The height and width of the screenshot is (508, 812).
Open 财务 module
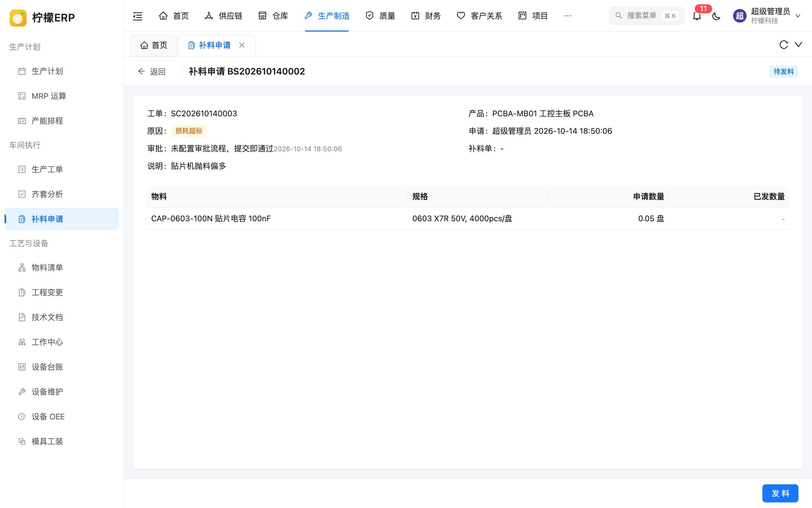coord(426,16)
